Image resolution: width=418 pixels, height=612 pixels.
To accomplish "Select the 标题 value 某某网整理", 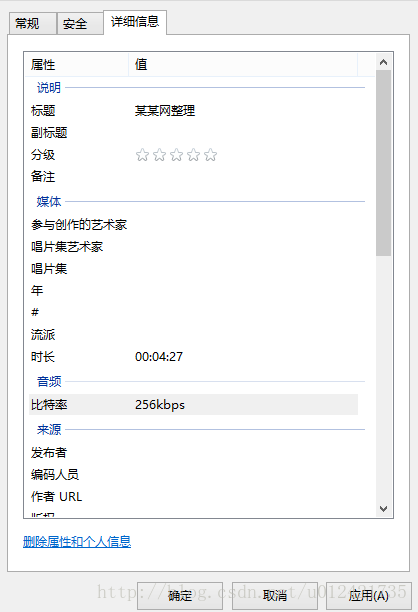I will pyautogui.click(x=165, y=111).
